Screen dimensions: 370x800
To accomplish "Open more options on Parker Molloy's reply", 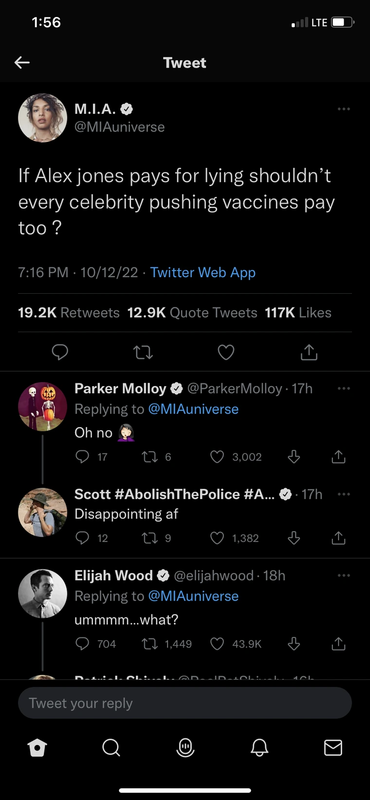I will click(343, 388).
